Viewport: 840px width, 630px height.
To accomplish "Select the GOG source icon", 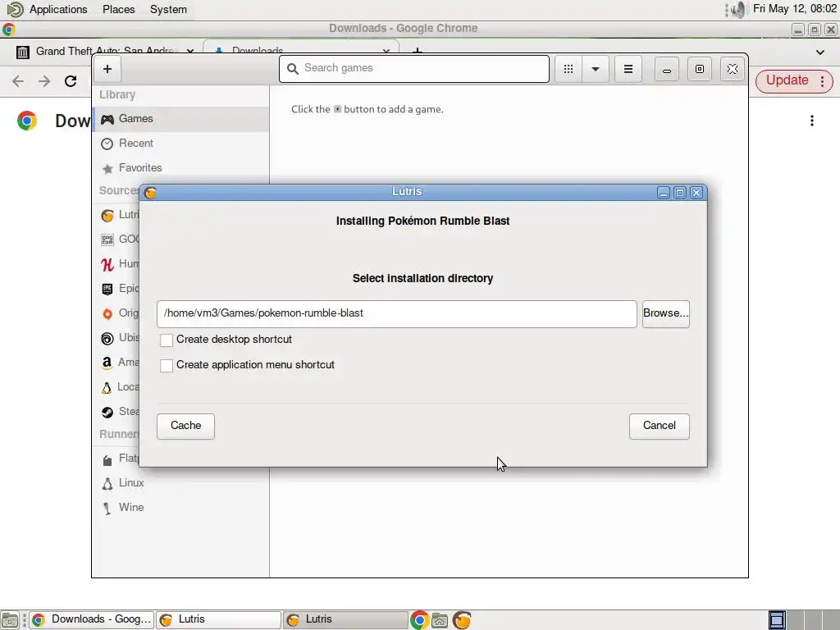I will [x=107, y=240].
